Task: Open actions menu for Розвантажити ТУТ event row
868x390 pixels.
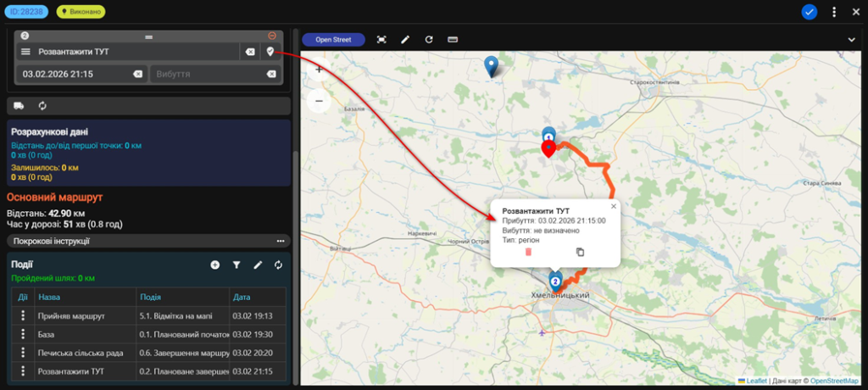Action: click(x=23, y=371)
